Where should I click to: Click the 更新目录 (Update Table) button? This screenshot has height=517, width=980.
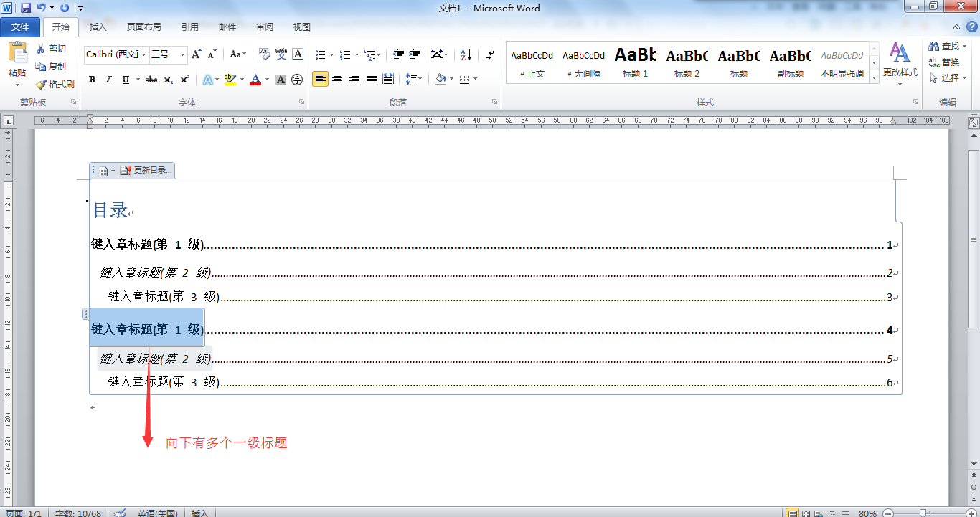146,171
